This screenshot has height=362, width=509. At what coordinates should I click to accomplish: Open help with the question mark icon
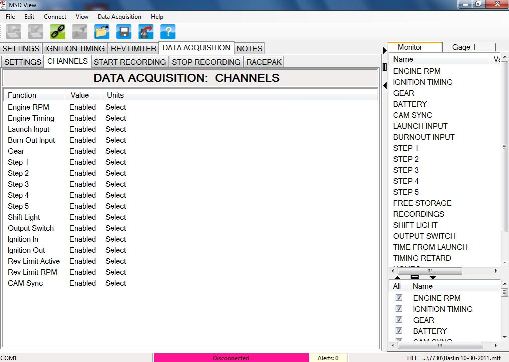click(x=168, y=32)
